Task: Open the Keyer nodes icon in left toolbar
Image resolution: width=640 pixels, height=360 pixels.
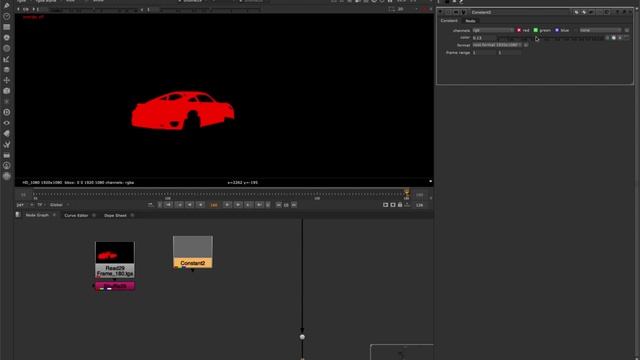Action: [x=7, y=59]
